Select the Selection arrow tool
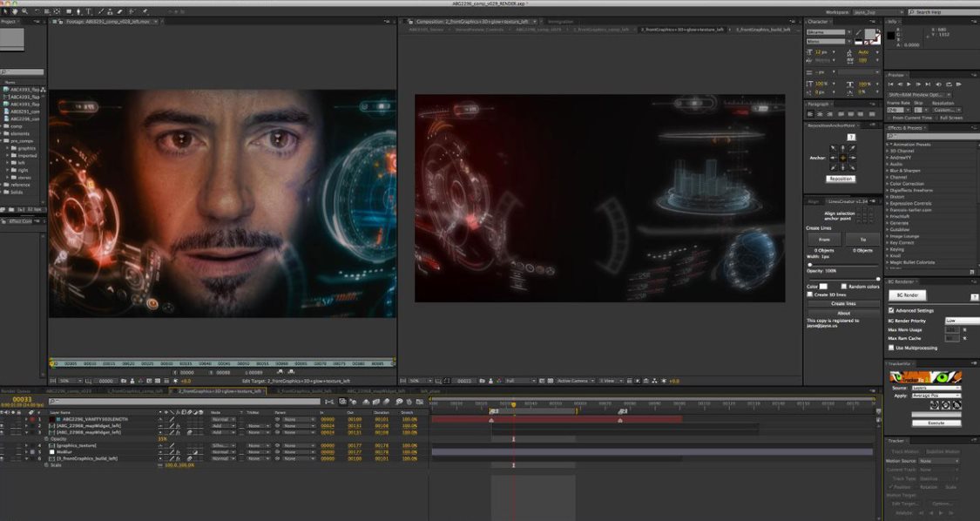This screenshot has width=980, height=521. coord(4,11)
